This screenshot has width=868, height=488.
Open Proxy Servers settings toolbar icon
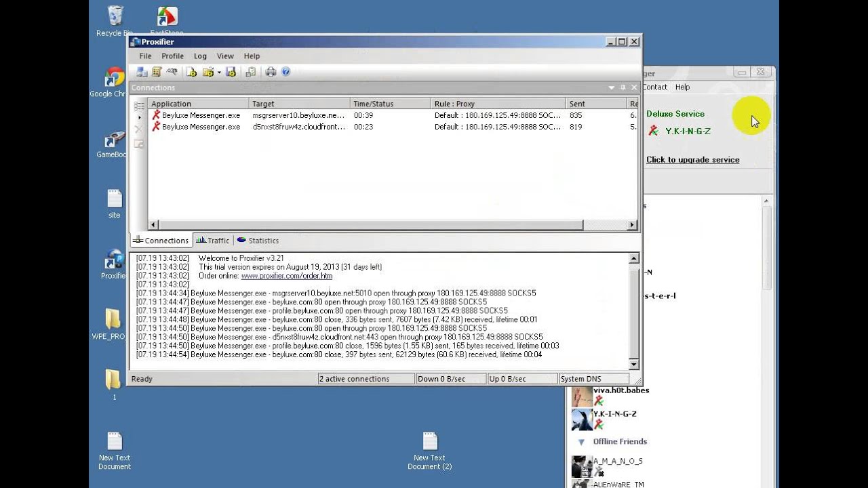142,72
